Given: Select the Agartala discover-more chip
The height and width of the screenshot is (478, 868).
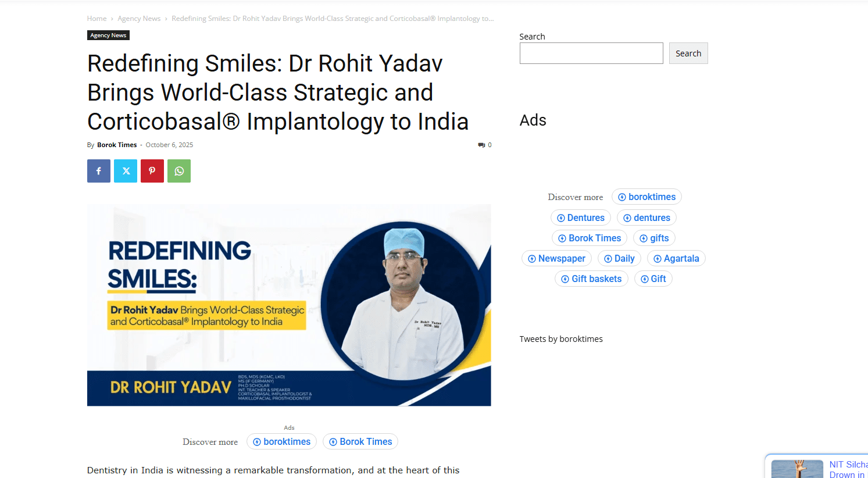Looking at the screenshot, I should point(676,259).
